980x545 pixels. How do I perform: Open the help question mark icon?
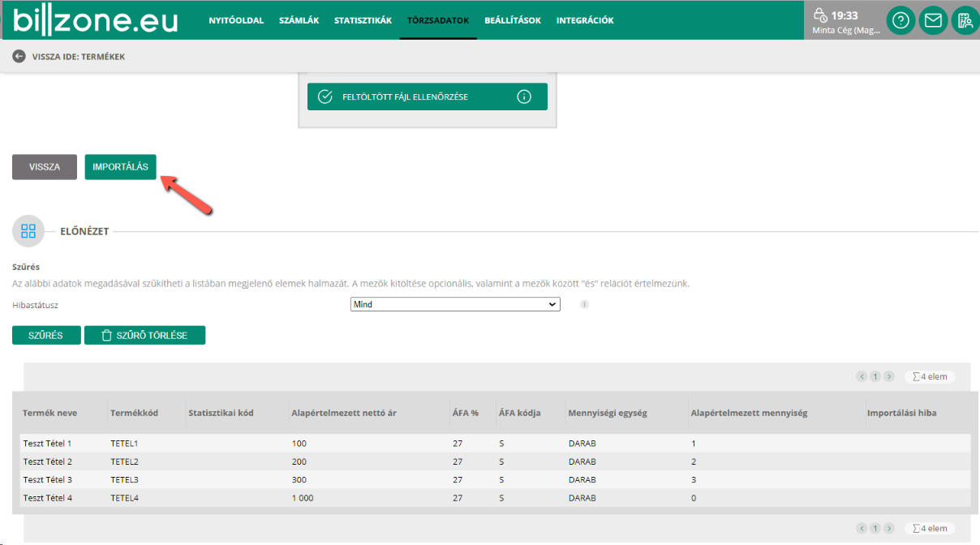coord(900,20)
